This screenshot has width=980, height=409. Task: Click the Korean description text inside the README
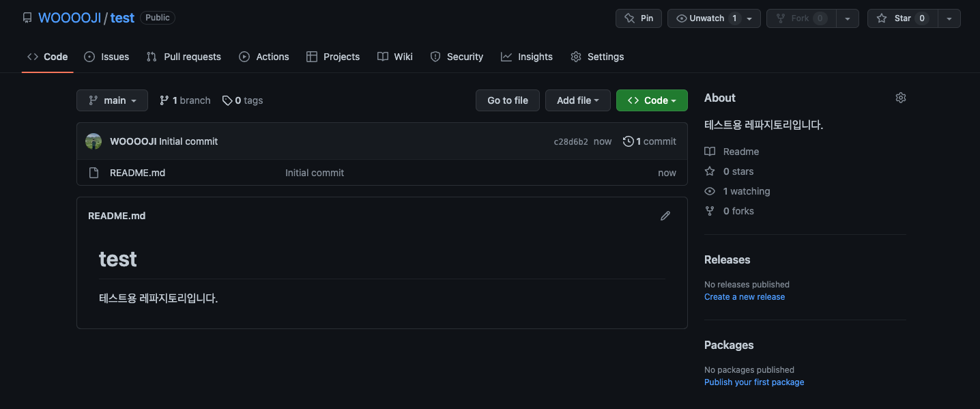click(x=158, y=298)
